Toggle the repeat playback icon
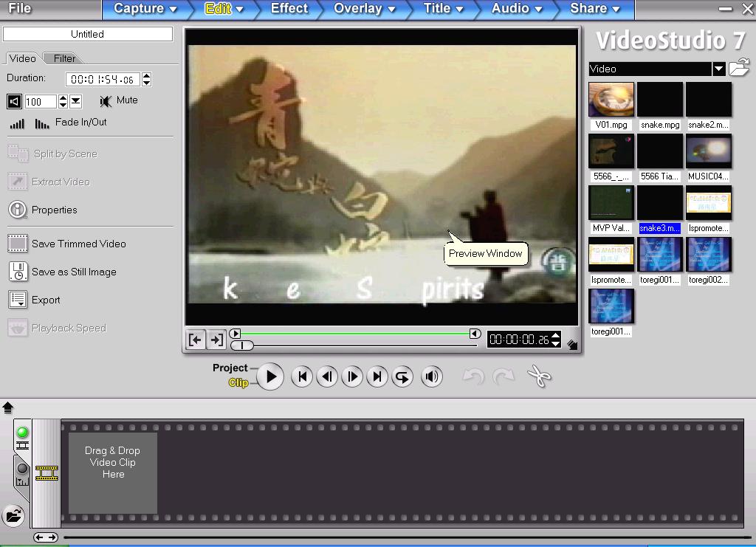Screen dimensions: 756x547 (x=402, y=376)
